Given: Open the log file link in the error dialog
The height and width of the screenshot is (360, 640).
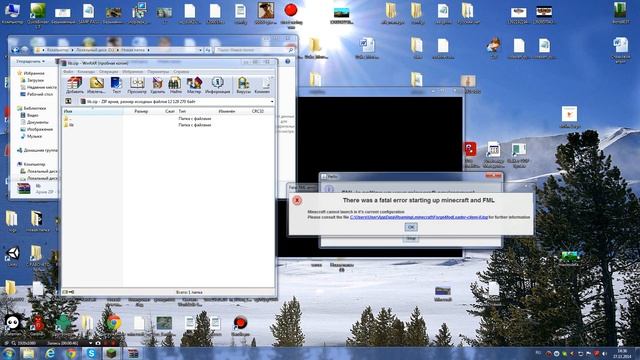Looking at the screenshot, I should 419,217.
